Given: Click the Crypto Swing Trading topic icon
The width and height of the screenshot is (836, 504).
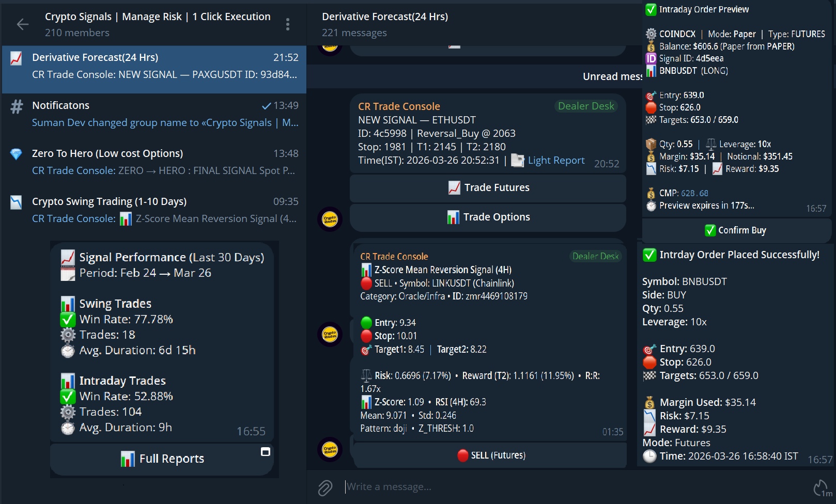Looking at the screenshot, I should (x=17, y=202).
